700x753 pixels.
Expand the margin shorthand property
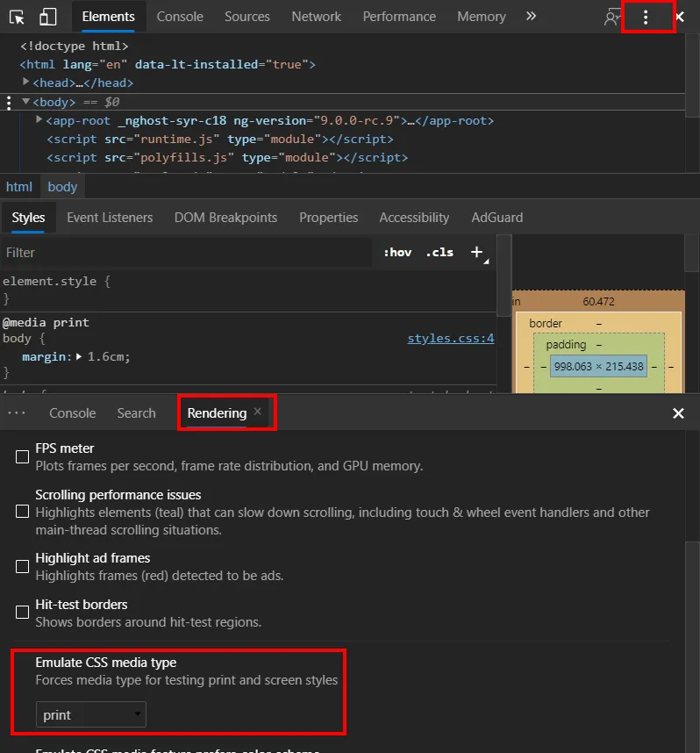pos(79,356)
